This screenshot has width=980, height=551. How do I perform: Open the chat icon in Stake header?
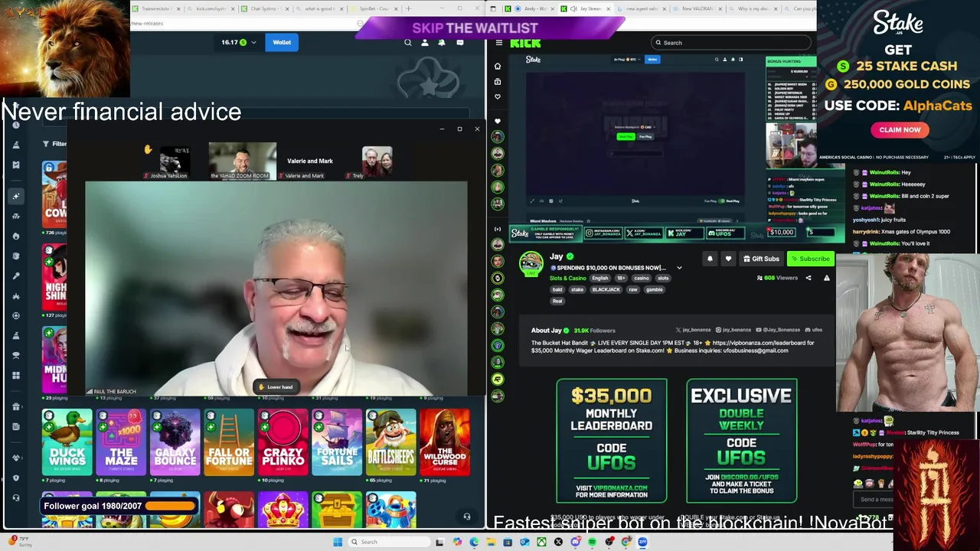coord(459,43)
